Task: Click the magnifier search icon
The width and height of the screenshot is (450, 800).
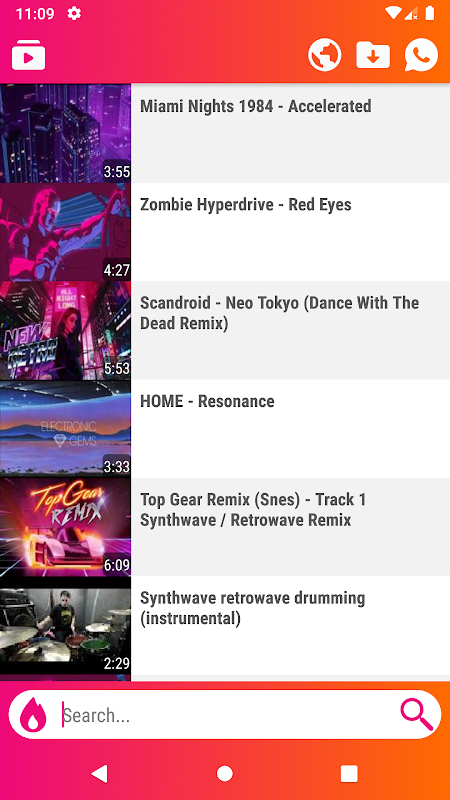Action: tap(416, 714)
